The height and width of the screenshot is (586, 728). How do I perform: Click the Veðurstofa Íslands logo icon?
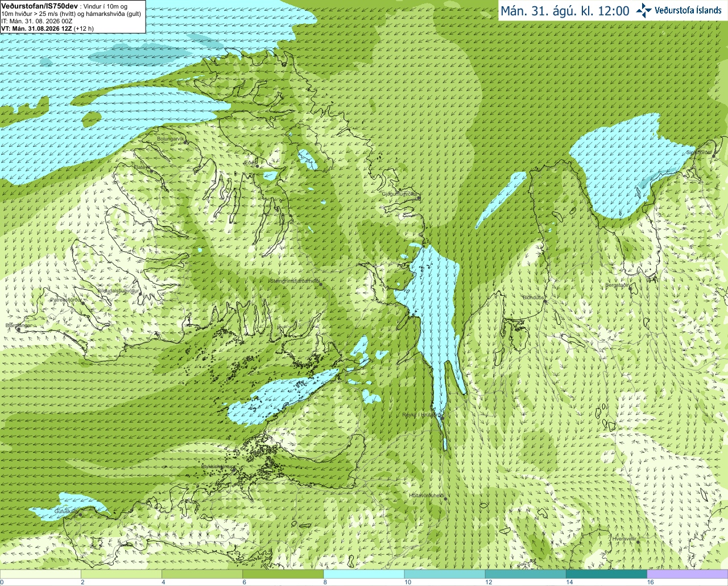644,10
